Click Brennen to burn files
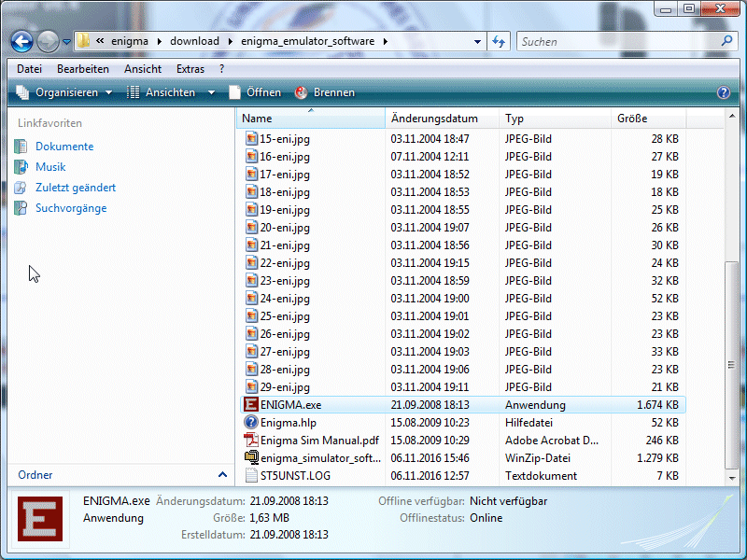Image resolution: width=747 pixels, height=560 pixels. 324,92
